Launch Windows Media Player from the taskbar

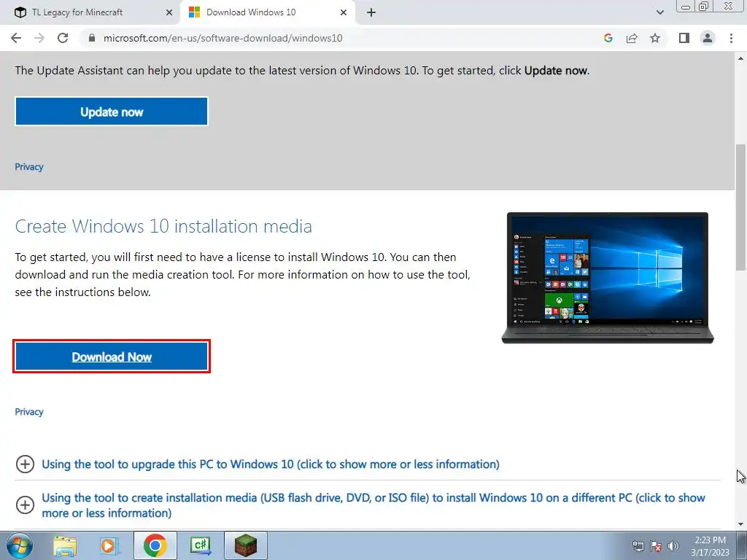pyautogui.click(x=109, y=545)
